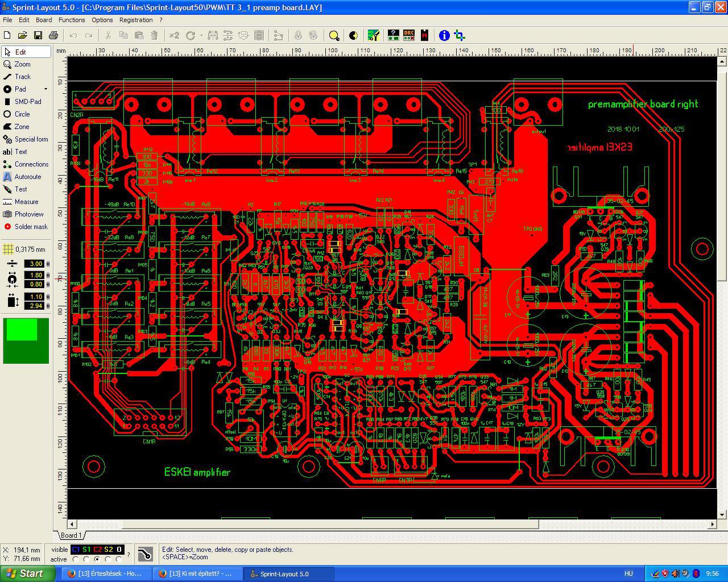Select the SMD-Pad tool
This screenshot has height=582, width=728.
(x=26, y=102)
